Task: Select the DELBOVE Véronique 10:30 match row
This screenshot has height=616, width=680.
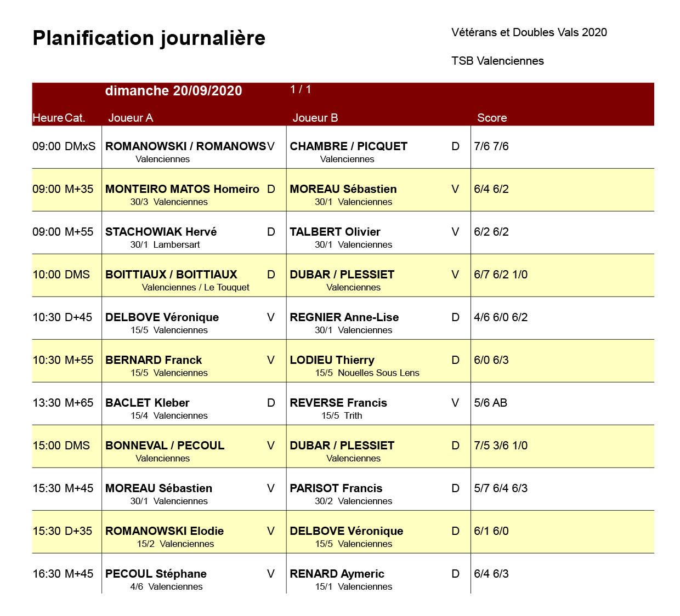Action: [343, 318]
